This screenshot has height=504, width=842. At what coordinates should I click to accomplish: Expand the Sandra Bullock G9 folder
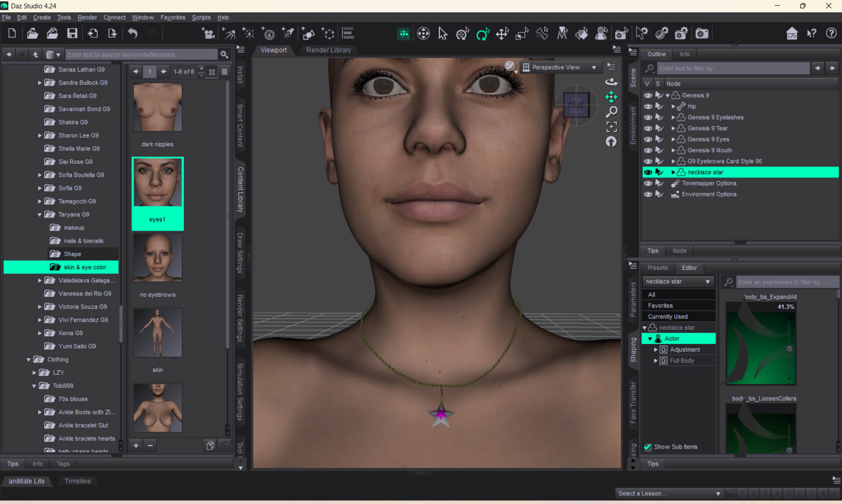[x=40, y=83]
